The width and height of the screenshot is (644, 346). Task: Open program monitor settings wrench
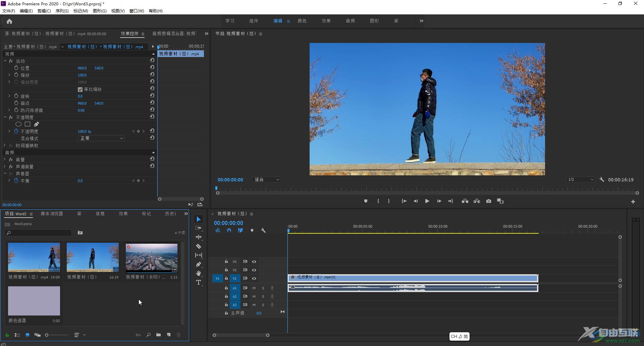(602, 180)
